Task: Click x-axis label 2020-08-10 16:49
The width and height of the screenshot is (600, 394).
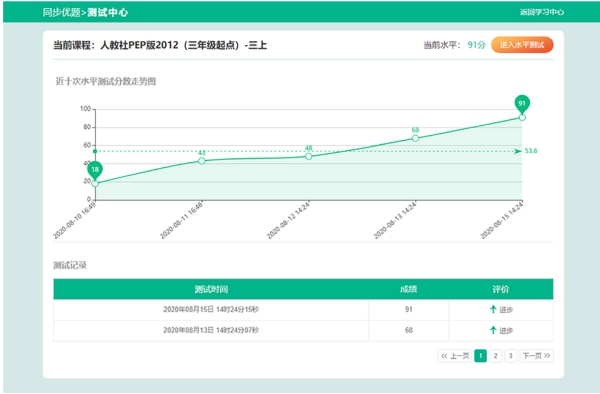Action: pyautogui.click(x=74, y=221)
